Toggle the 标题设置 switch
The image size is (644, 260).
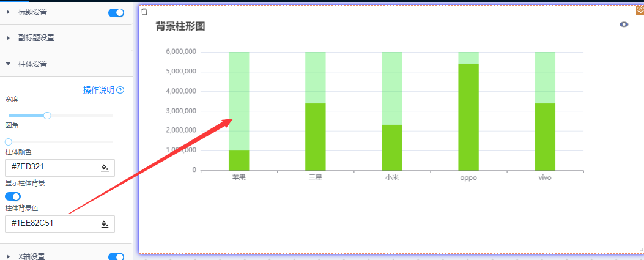pos(116,13)
